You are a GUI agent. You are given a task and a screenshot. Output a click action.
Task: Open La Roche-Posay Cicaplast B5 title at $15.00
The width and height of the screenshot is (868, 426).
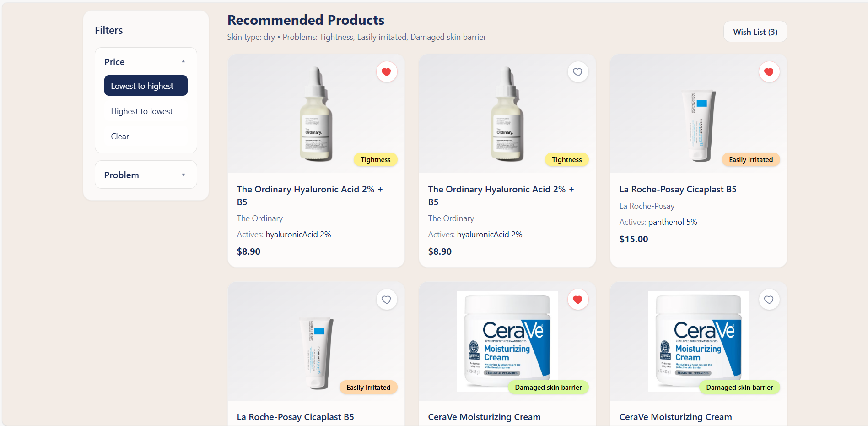[678, 189]
